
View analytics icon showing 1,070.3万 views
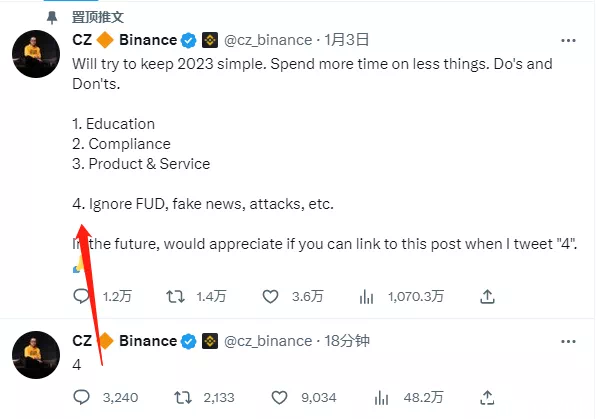pos(366,297)
